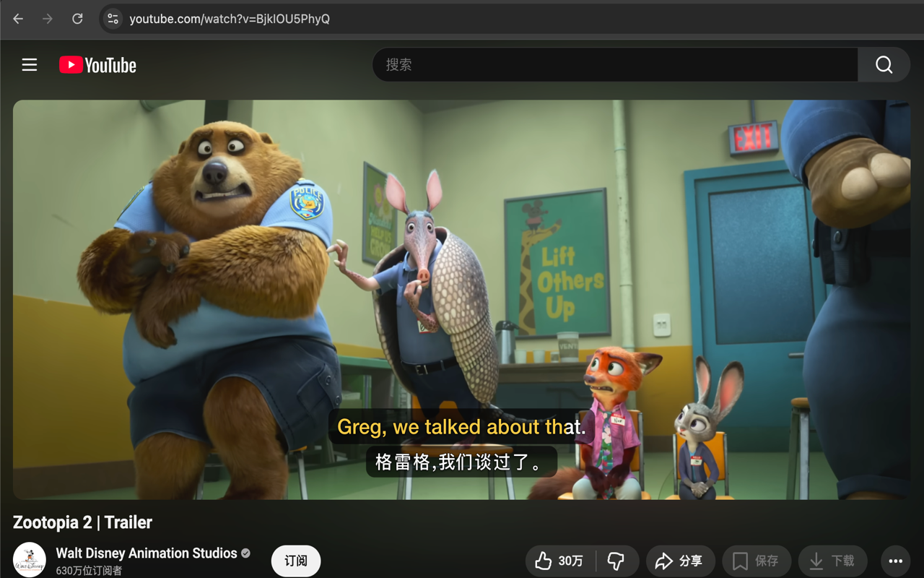Click the 630万位订阅者 subscriber count
This screenshot has width=924, height=578.
pos(89,571)
